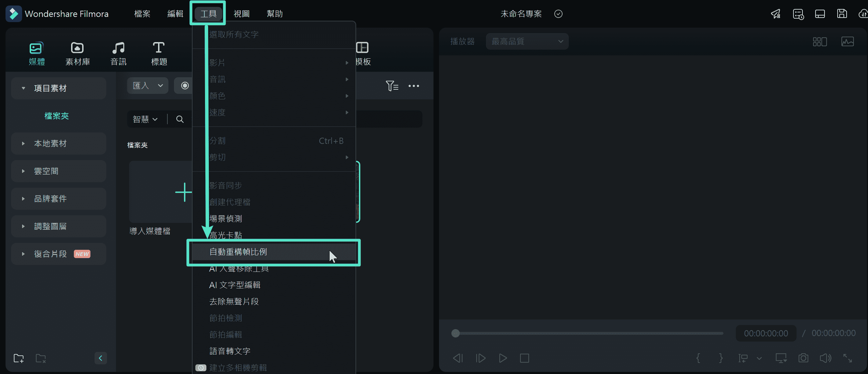Viewport: 868px width, 374px height.
Task: Expand the 復合片段 section
Action: click(59, 254)
